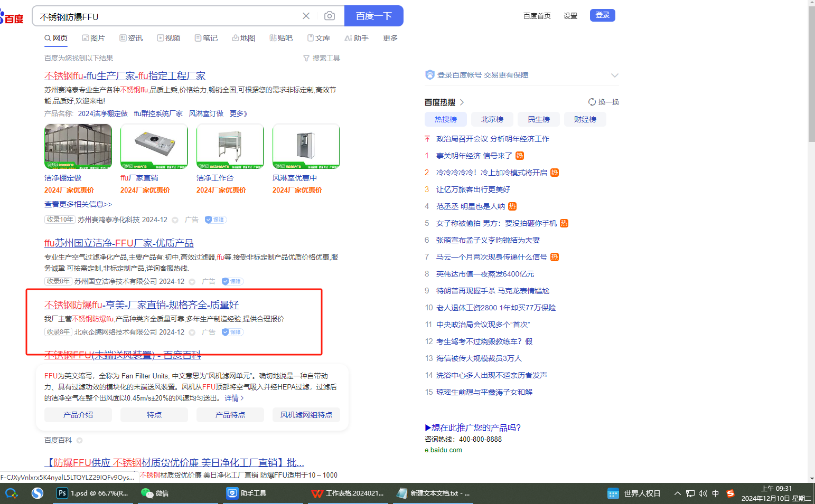Show hidden system tray icons
Viewport: 815px width, 504px height.
pos(677,493)
